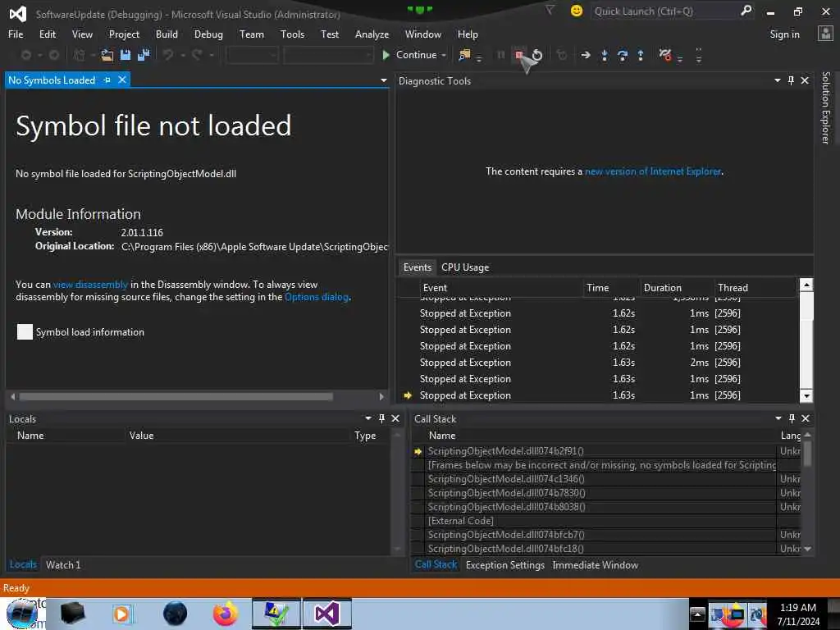The image size is (840, 630).
Task: Switch to the Immediate Window tab
Action: (596, 564)
